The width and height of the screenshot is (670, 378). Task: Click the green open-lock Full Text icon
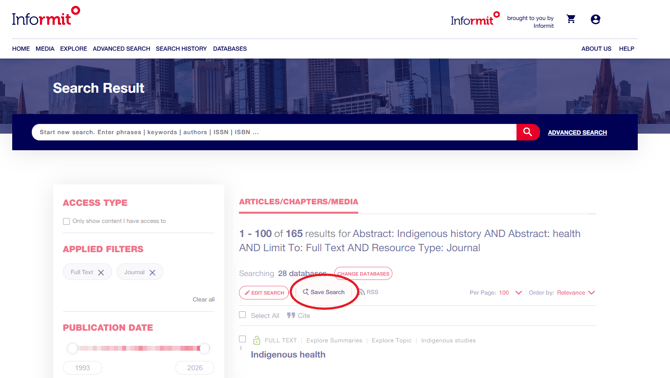(256, 340)
